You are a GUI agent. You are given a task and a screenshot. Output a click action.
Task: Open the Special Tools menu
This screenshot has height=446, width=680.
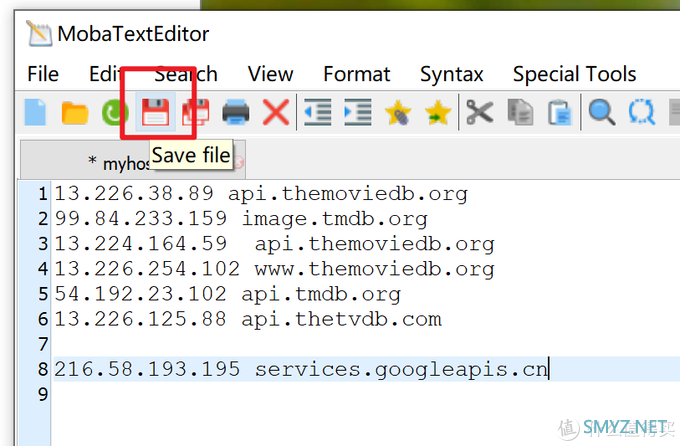pos(574,74)
